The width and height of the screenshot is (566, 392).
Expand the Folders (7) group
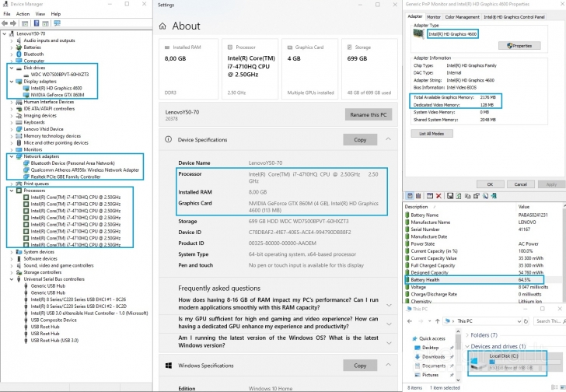[466, 335]
